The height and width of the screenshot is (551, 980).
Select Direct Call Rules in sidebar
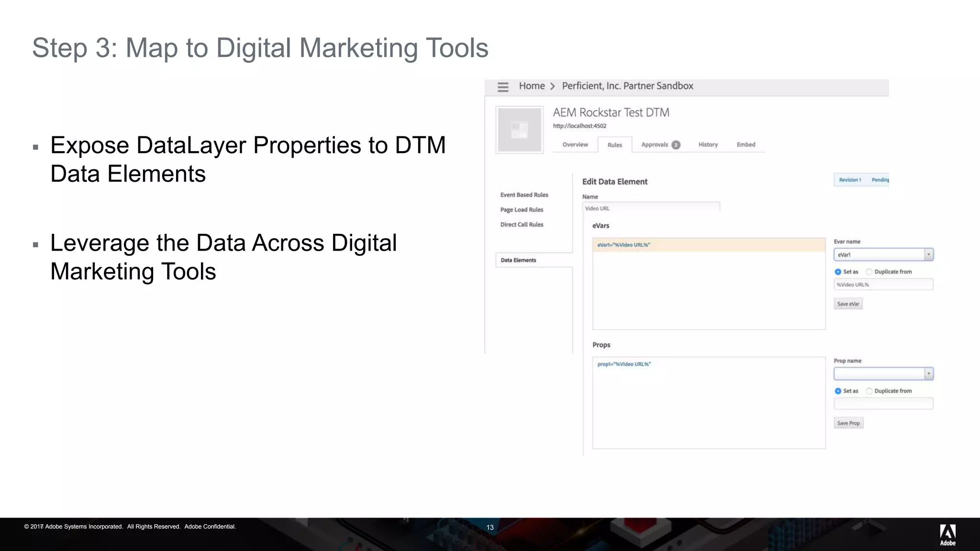[522, 224]
